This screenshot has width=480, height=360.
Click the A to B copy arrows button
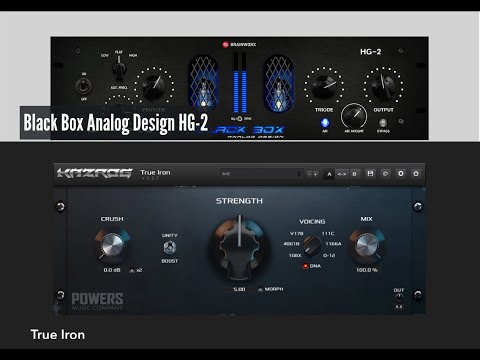click(x=342, y=174)
